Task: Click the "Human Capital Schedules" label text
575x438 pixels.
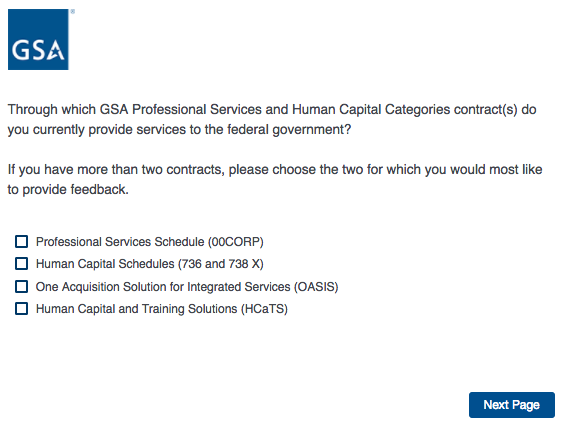Action: tap(105, 264)
